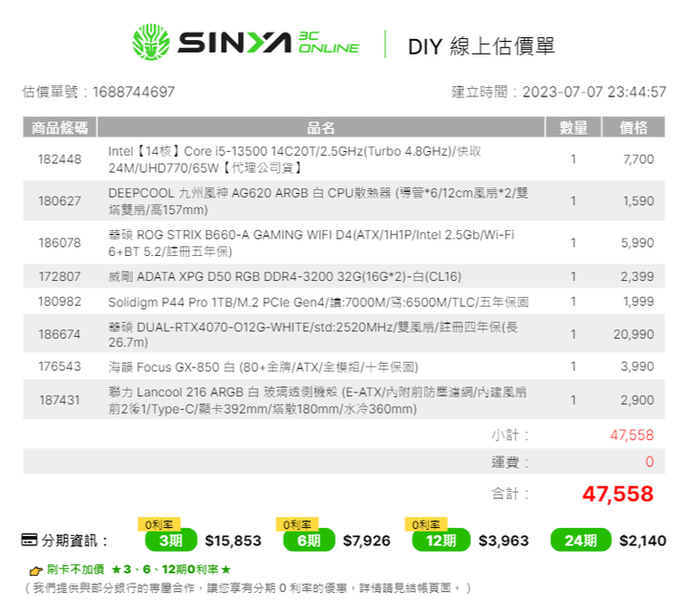The height and width of the screenshot is (616, 688).
Task: Click barcode 186078
Action: 59,243
